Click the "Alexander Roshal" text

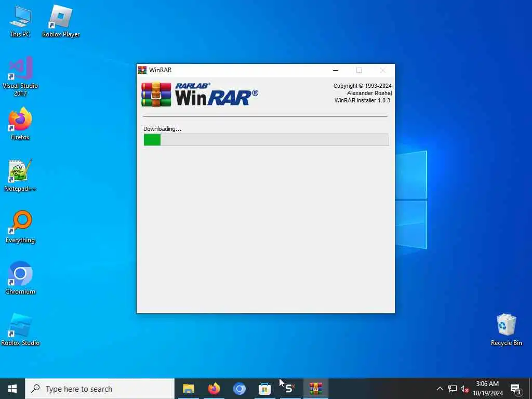tap(369, 93)
